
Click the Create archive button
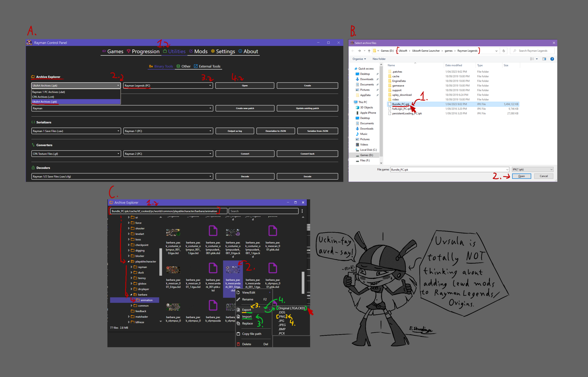tap(307, 86)
